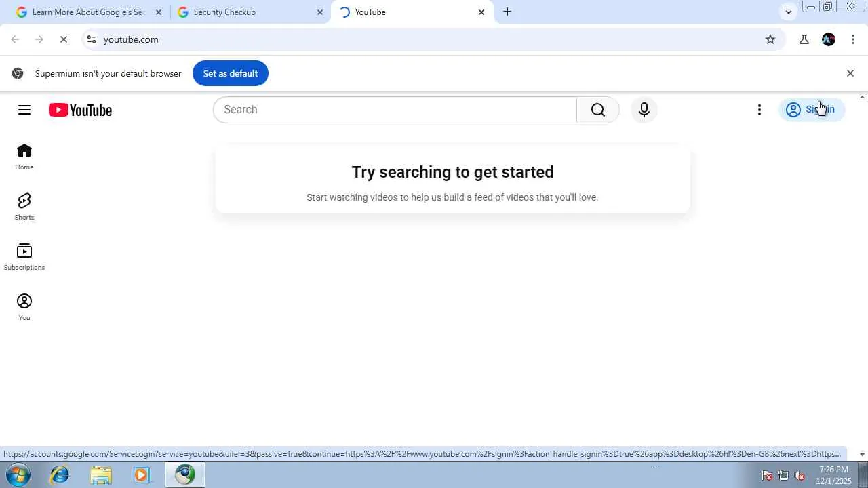Image resolution: width=868 pixels, height=488 pixels.
Task: Dismiss the default browser infobar
Action: [850, 73]
